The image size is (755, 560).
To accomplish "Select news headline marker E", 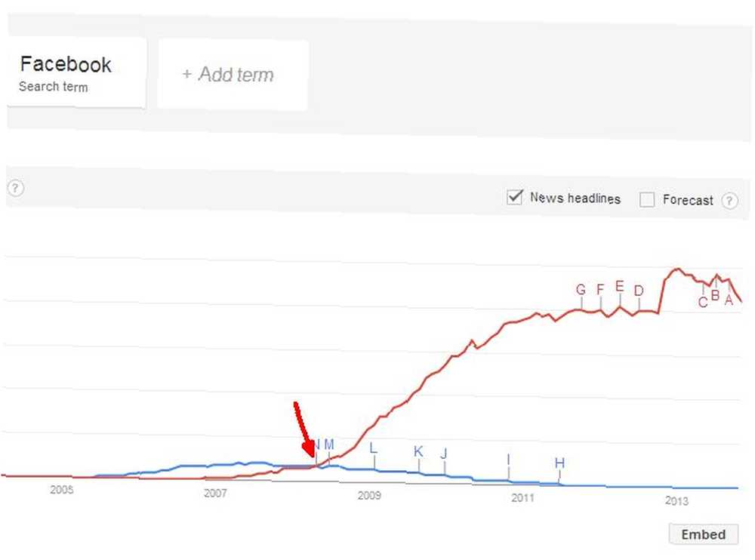I will [620, 287].
